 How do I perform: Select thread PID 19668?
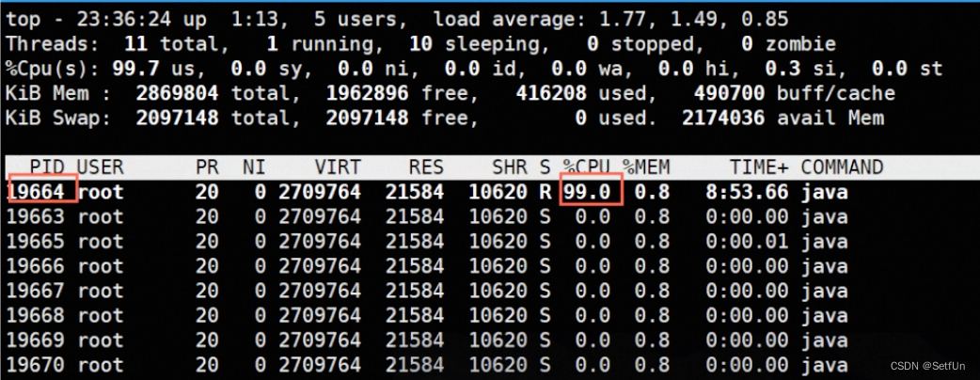tap(36, 316)
